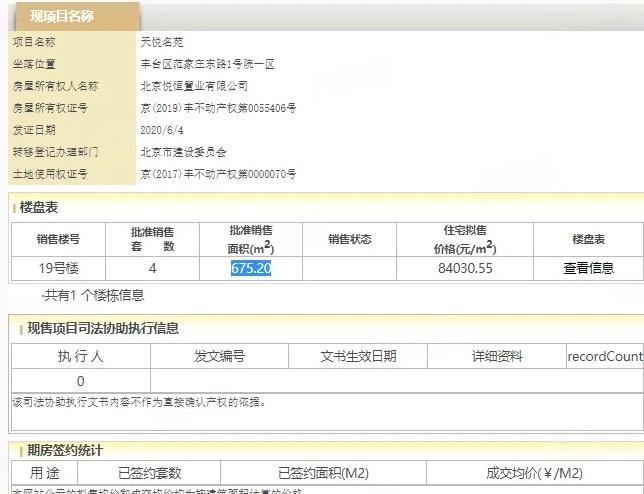Click the 现售项目司法协助执行信息 section heading
This screenshot has width=644, height=494.
point(103,328)
